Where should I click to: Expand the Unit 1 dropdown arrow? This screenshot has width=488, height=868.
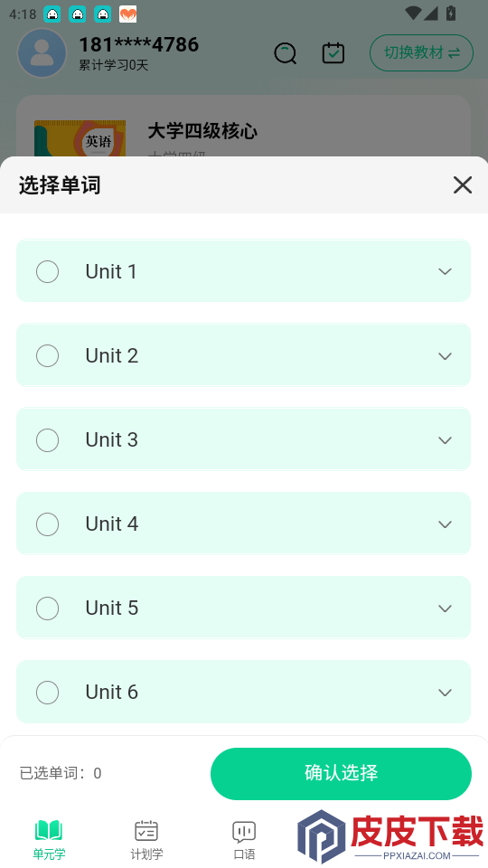tap(445, 272)
